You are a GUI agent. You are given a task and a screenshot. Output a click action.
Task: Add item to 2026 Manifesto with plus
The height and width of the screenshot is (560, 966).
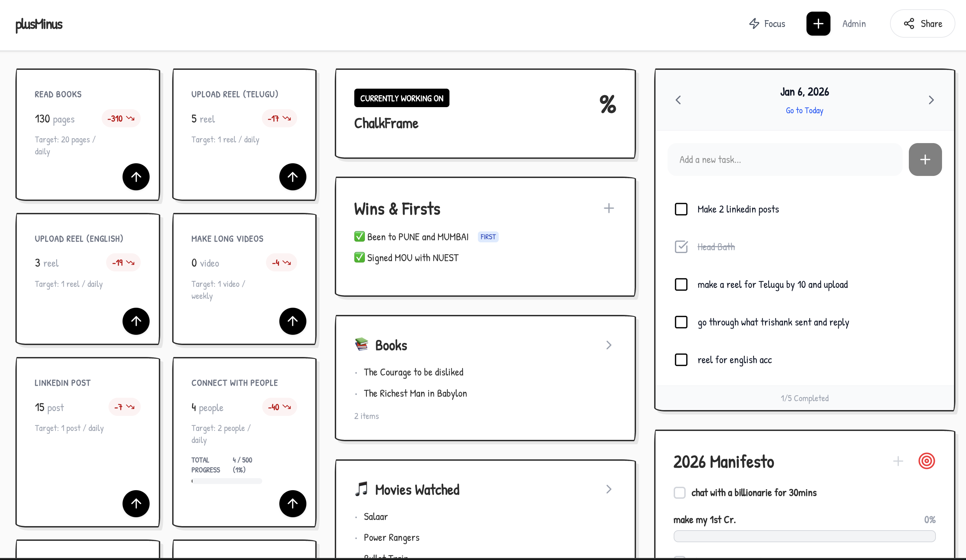tap(898, 461)
